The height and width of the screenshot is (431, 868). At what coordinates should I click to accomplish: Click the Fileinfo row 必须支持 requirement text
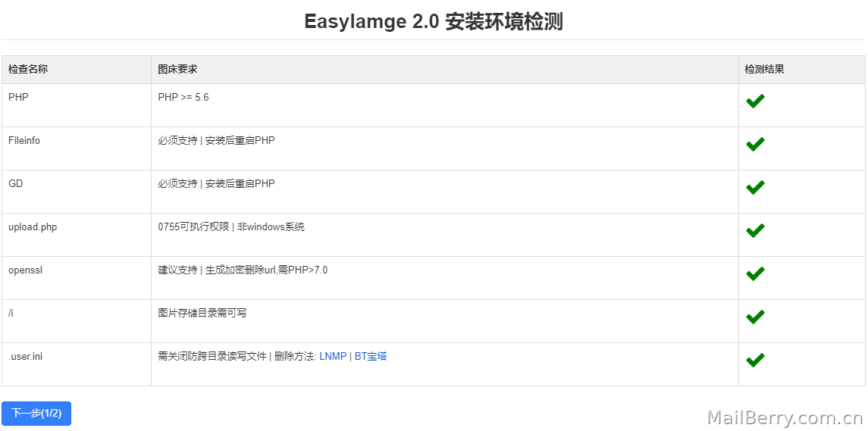pyautogui.click(x=217, y=141)
